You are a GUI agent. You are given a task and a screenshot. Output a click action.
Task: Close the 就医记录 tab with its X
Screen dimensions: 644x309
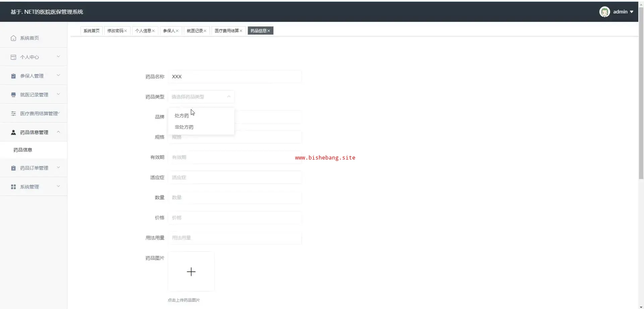(x=205, y=31)
